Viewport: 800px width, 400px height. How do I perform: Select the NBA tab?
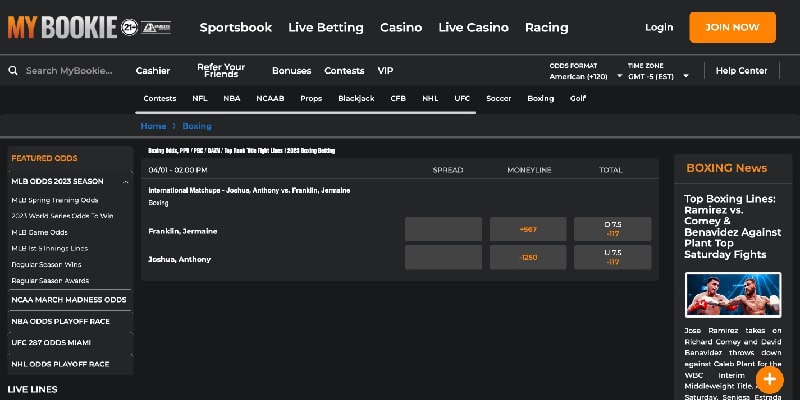(232, 98)
